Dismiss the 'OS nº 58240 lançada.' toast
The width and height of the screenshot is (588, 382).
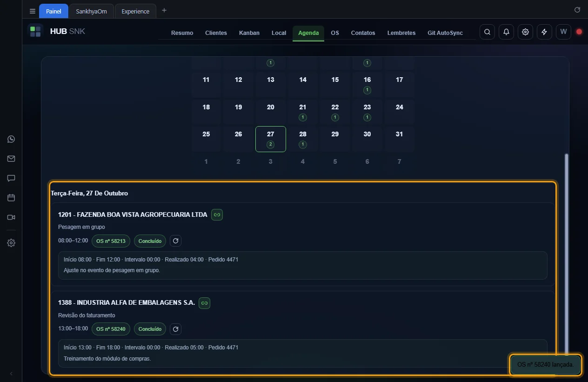[545, 365]
